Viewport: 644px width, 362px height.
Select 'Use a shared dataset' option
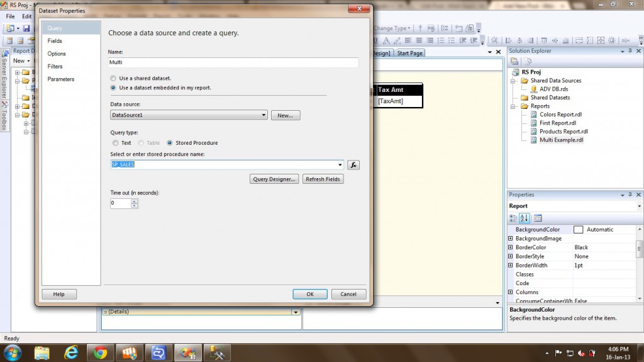(x=114, y=78)
